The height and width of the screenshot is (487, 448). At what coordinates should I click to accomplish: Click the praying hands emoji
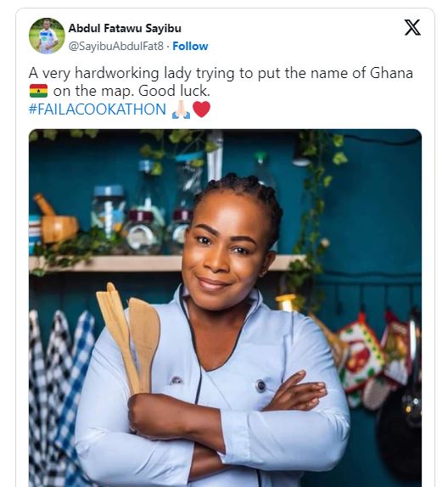click(x=181, y=110)
